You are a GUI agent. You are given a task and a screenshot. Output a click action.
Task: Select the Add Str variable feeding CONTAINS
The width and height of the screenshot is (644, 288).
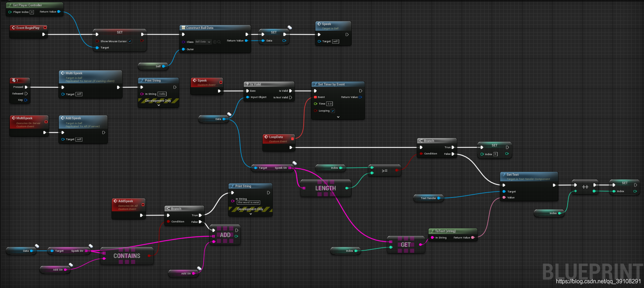[x=55, y=270]
